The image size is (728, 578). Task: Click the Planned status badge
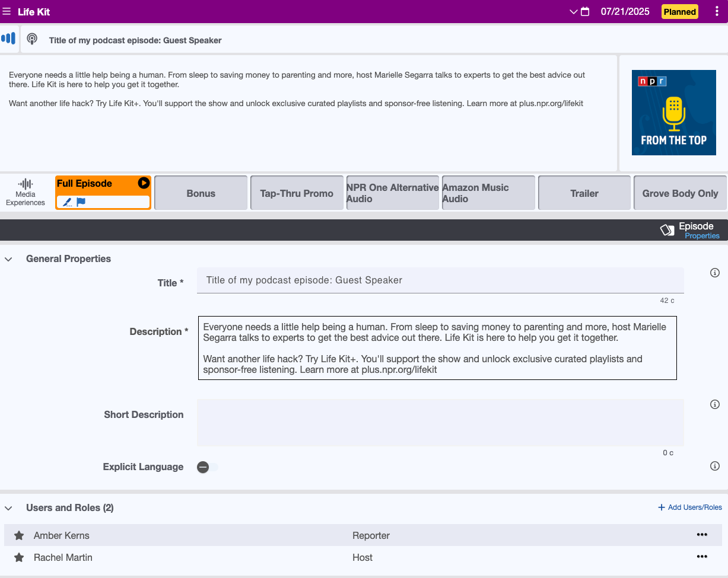pyautogui.click(x=680, y=11)
